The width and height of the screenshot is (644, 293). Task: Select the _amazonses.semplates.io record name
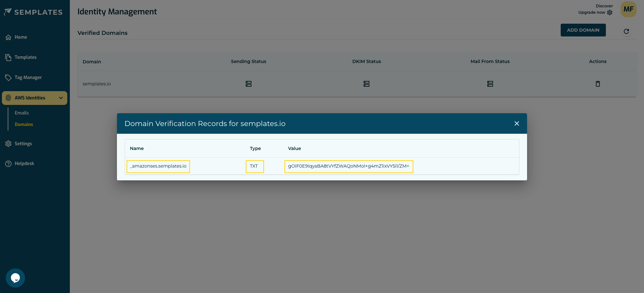158,166
